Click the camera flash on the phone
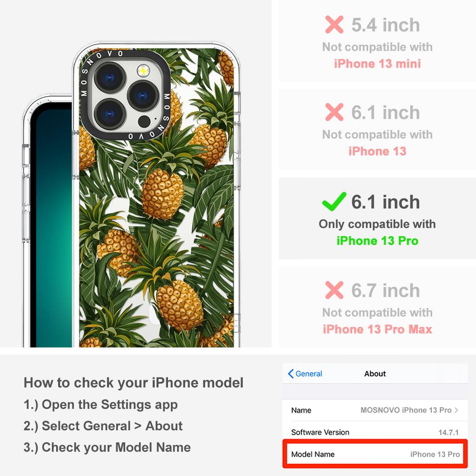Screen dimensions: 476x476 point(143,71)
